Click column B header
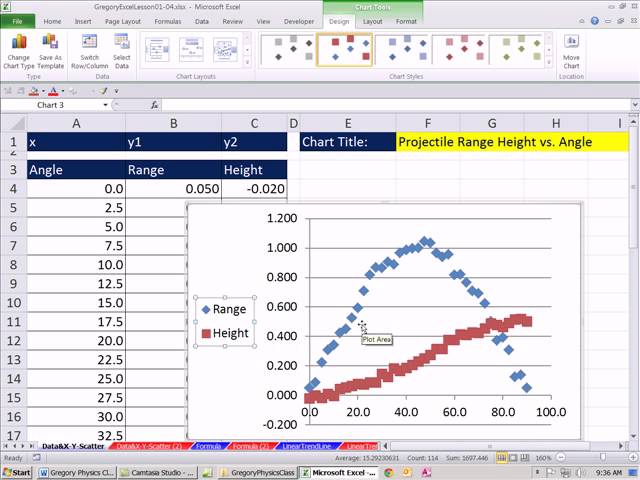The image size is (640, 480). tap(173, 123)
